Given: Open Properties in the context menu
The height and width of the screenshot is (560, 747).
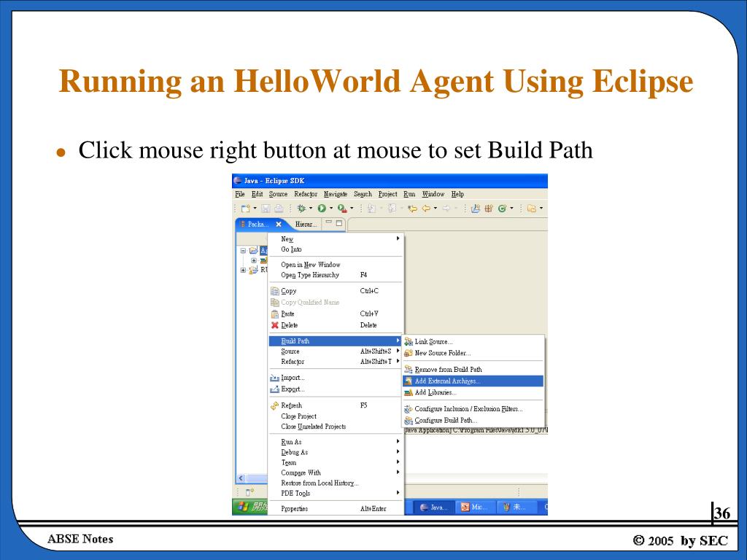Looking at the screenshot, I should coord(336,508).
